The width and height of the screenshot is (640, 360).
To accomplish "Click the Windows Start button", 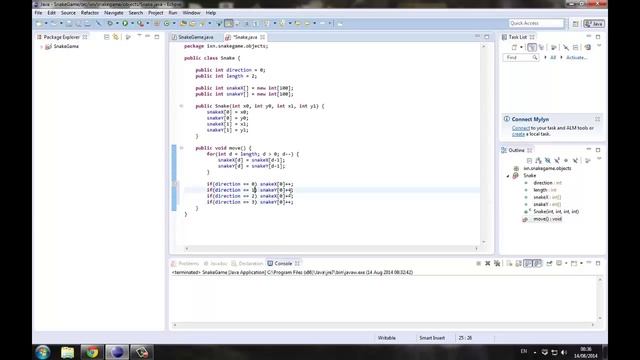I will click(x=43, y=352).
